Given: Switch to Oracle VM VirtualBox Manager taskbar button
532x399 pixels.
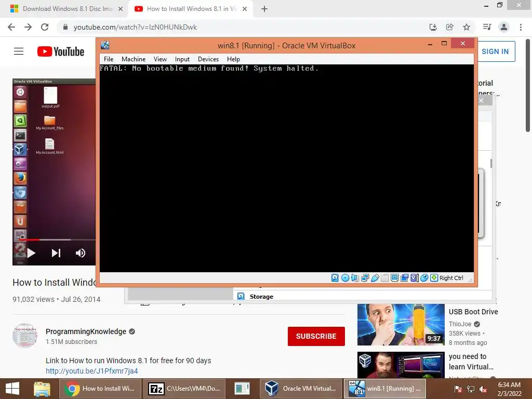Looking at the screenshot, I should [300, 389].
